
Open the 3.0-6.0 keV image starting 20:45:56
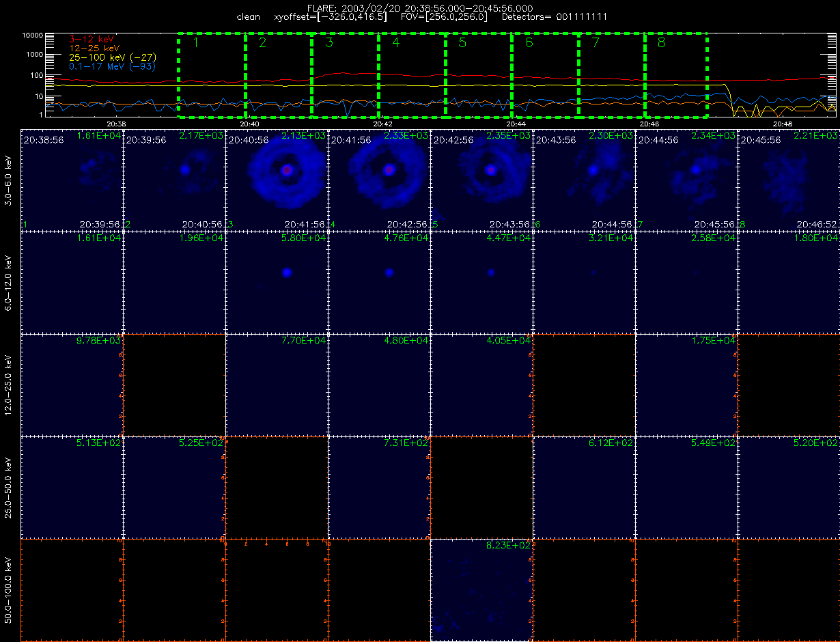[x=789, y=180]
